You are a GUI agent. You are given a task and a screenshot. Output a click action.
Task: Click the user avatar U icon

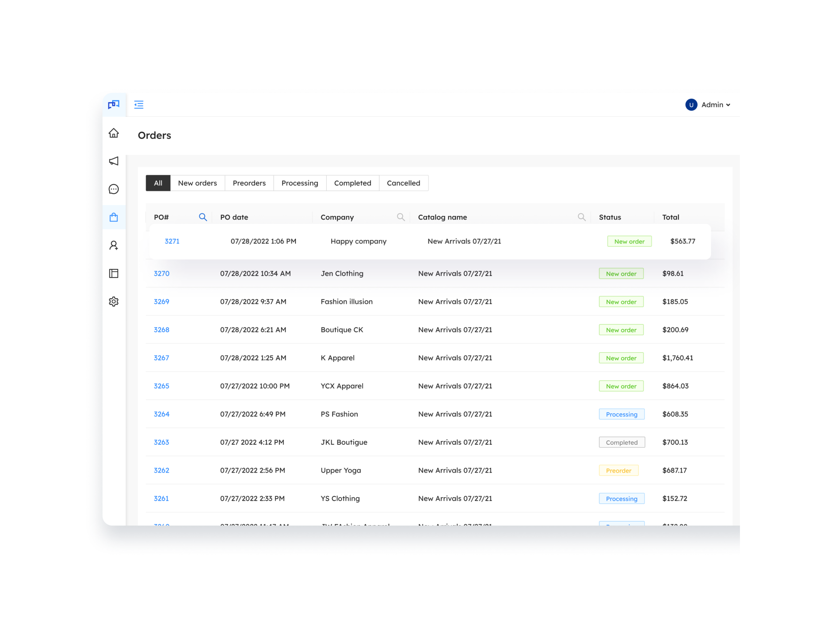(691, 105)
